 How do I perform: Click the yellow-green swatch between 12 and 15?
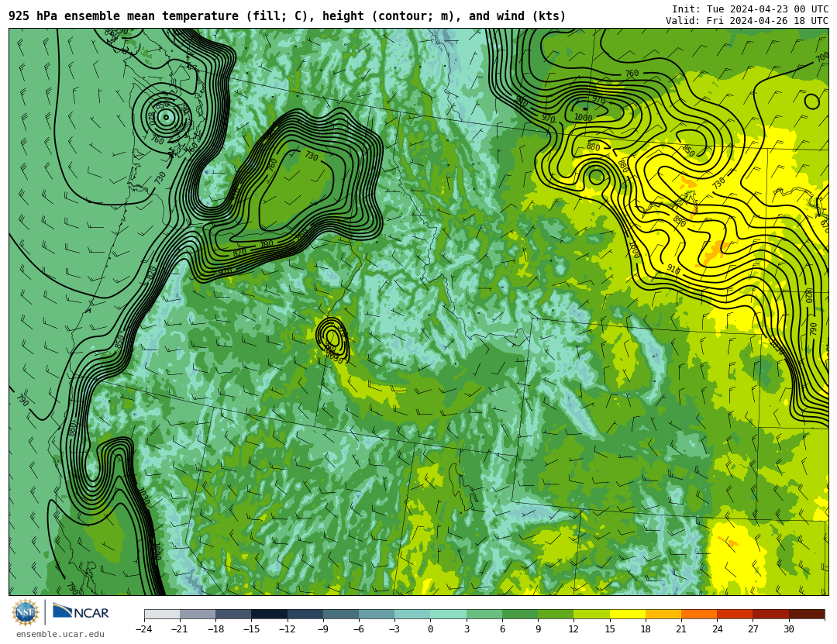pos(591,614)
